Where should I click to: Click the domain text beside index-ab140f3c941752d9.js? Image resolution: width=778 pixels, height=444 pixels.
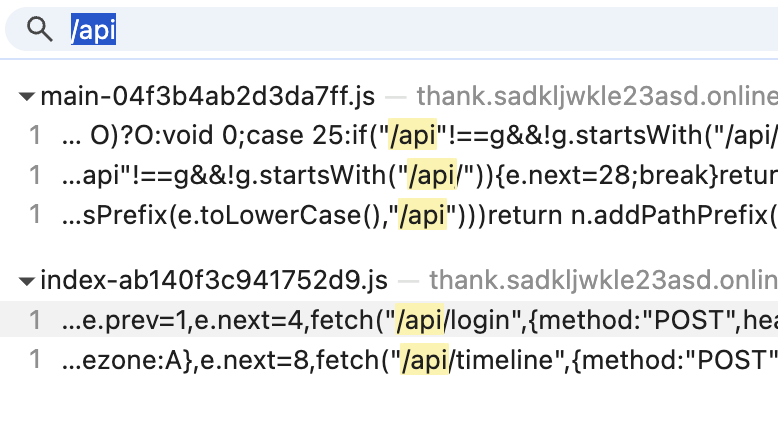603,280
